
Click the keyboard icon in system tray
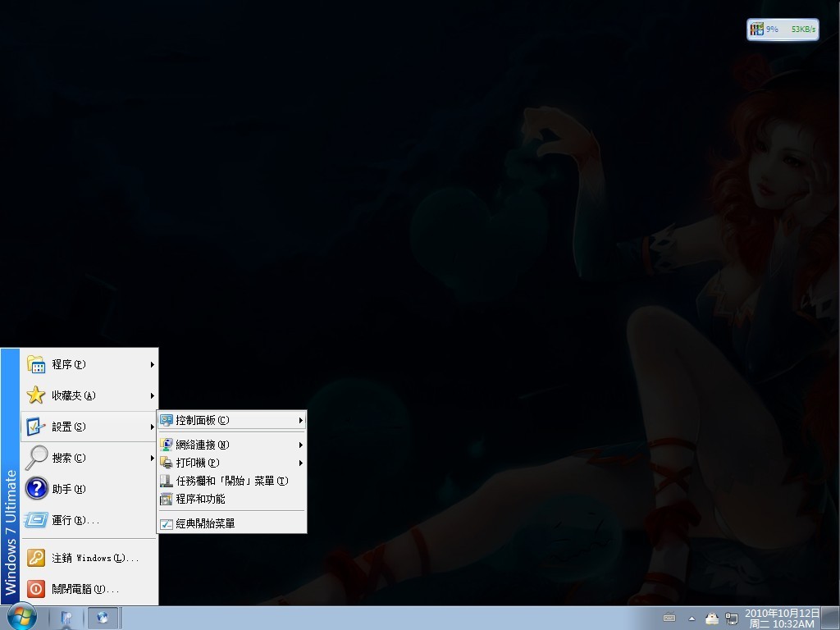click(x=669, y=618)
